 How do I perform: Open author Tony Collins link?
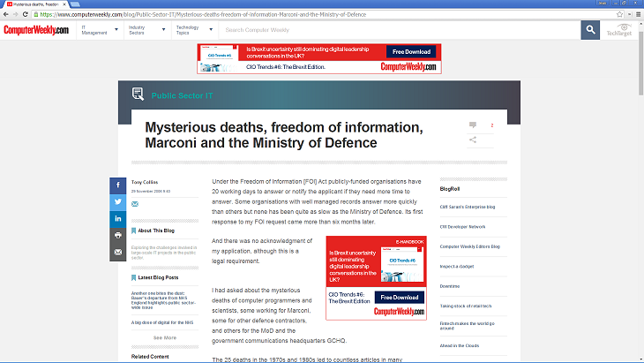pyautogui.click(x=145, y=182)
